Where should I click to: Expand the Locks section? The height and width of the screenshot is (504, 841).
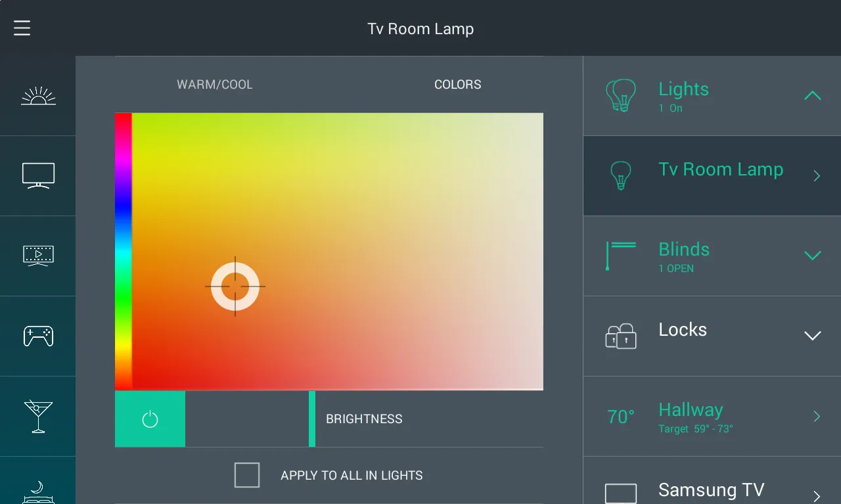[812, 336]
